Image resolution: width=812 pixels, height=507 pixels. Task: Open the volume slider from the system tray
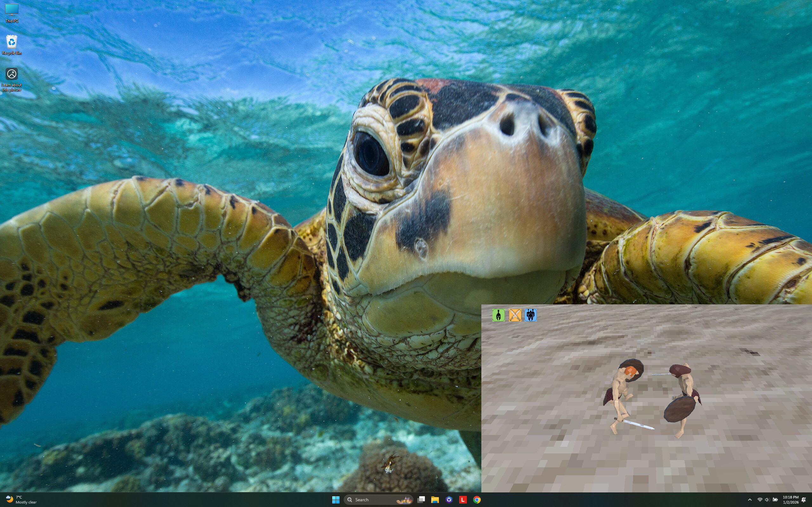point(767,500)
